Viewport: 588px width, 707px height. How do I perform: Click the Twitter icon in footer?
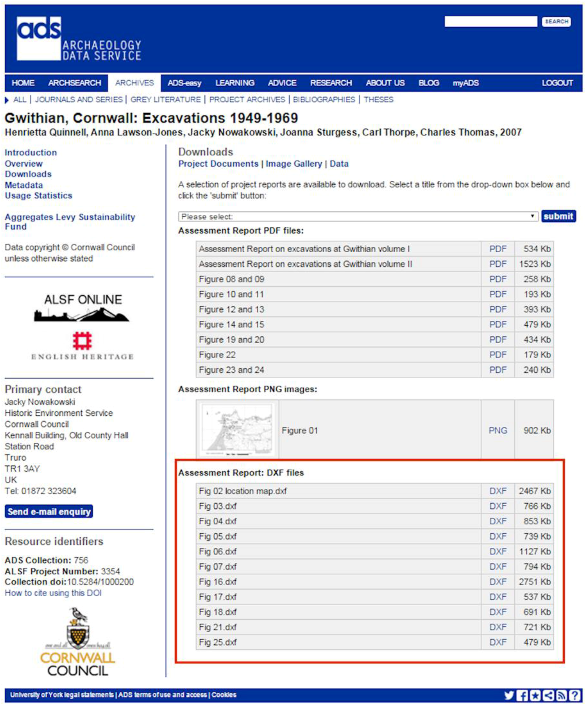click(509, 695)
